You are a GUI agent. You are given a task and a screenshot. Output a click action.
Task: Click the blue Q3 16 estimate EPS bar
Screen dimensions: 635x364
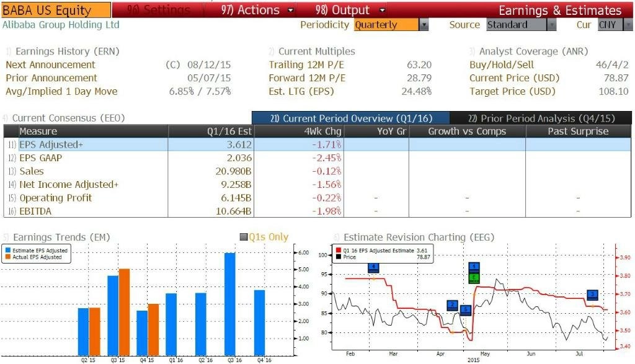pyautogui.click(x=230, y=304)
